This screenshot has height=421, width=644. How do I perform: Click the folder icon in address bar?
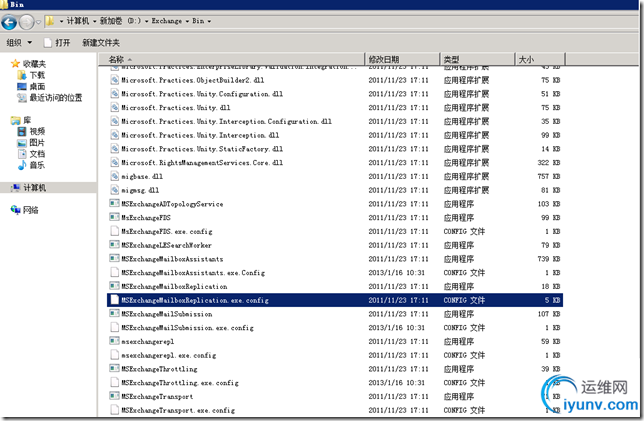(49, 21)
